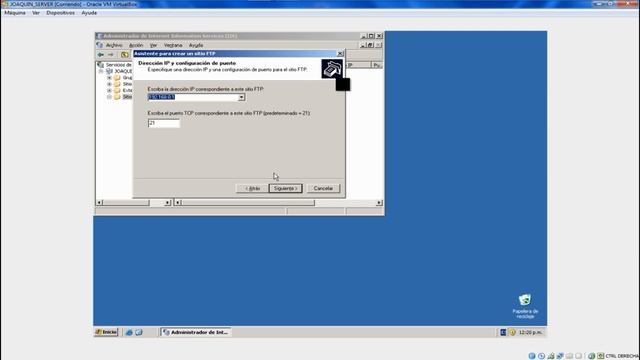The width and height of the screenshot is (640, 360).
Task: Click the yellow shield tray icon
Action: 513,332
